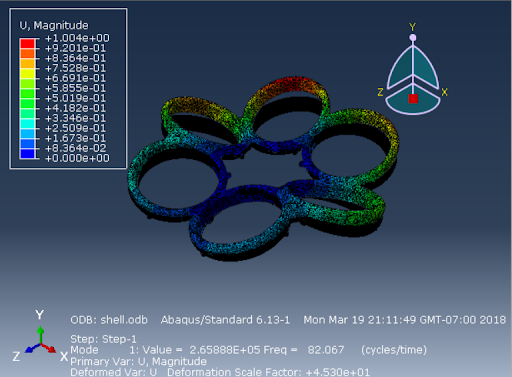The height and width of the screenshot is (377, 512).
Task: Click the orange legend swatch for +8.364e-01
Action: click(27, 63)
